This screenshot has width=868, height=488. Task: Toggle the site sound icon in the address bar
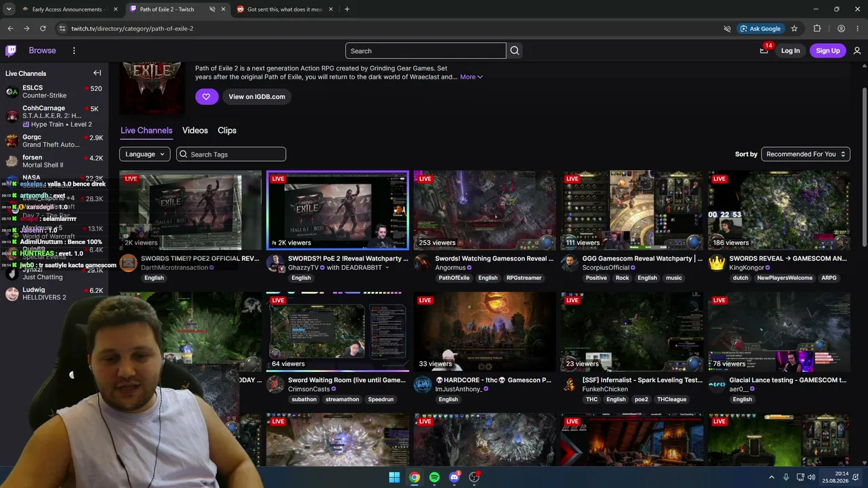click(727, 28)
